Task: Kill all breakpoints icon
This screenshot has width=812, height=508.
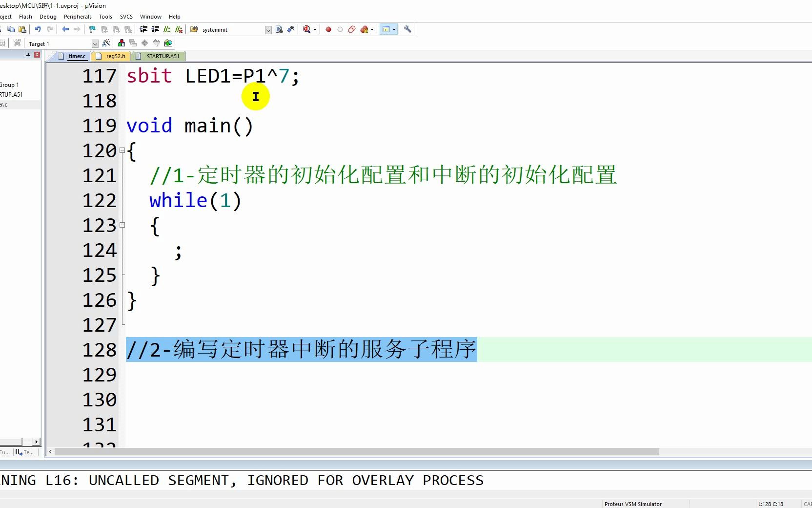Action: point(364,29)
